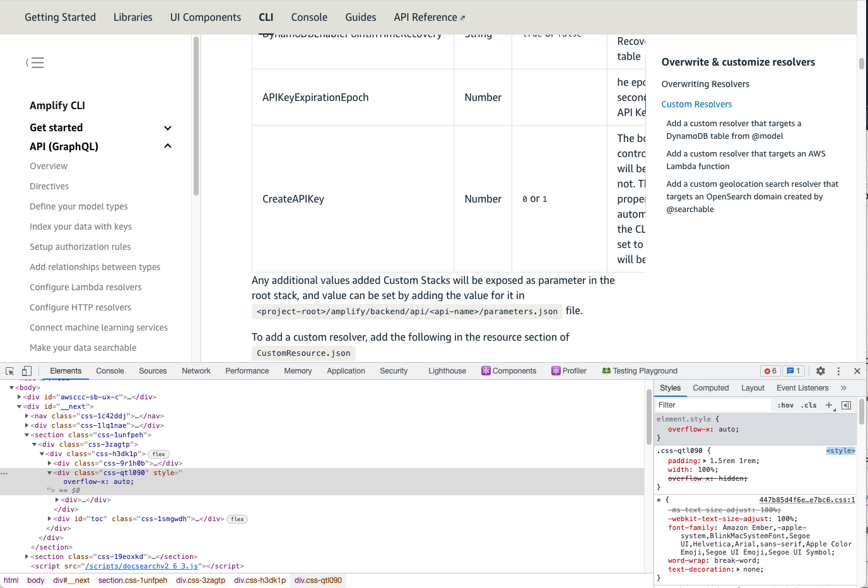
Task: Open the Guides navigation item
Action: tap(360, 17)
